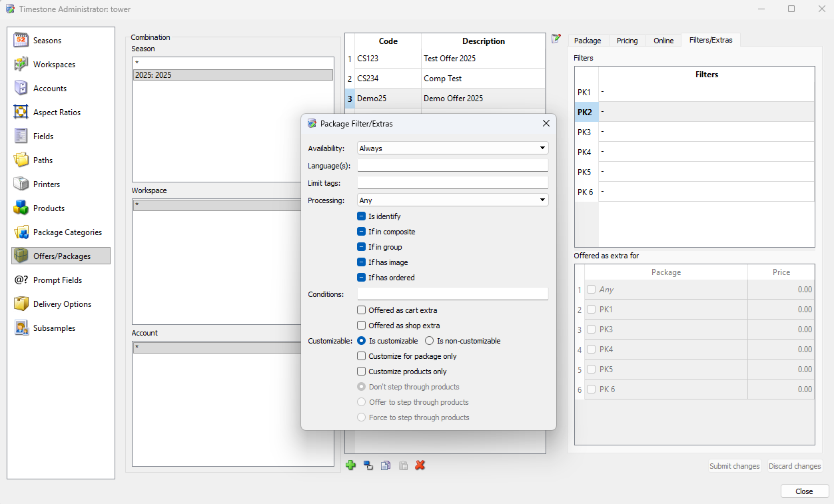Switch to the Online tab
The width and height of the screenshot is (834, 504).
663,41
